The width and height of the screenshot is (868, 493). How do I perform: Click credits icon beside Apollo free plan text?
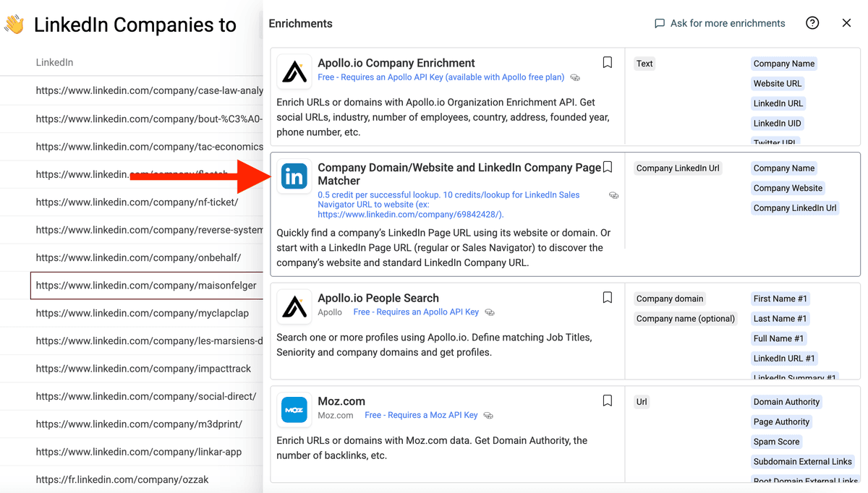575,77
